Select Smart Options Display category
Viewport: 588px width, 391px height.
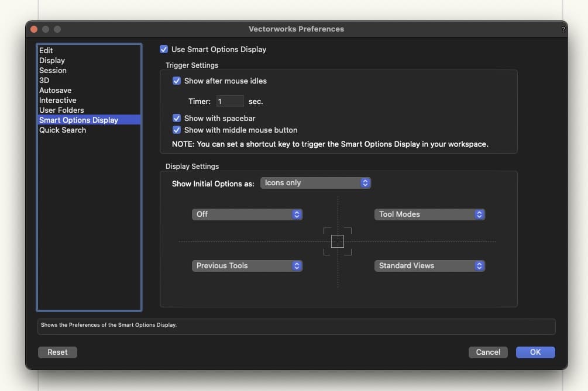coord(90,120)
